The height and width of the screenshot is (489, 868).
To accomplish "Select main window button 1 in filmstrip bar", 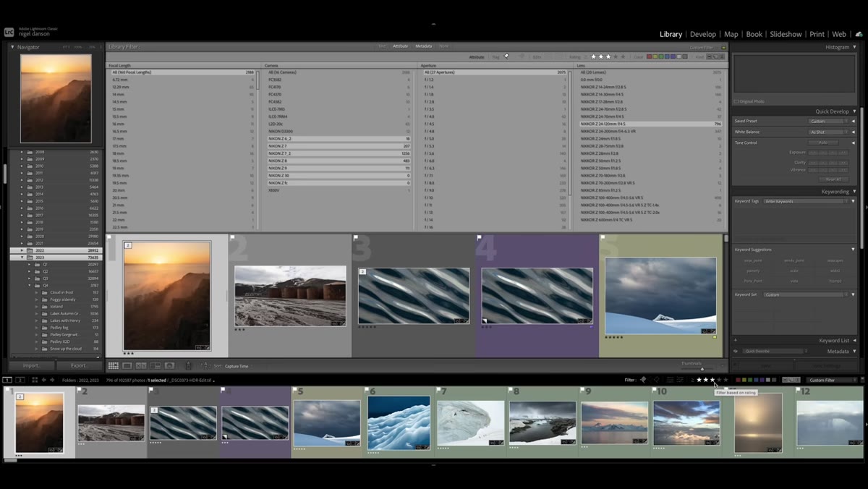I will pyautogui.click(x=7, y=380).
